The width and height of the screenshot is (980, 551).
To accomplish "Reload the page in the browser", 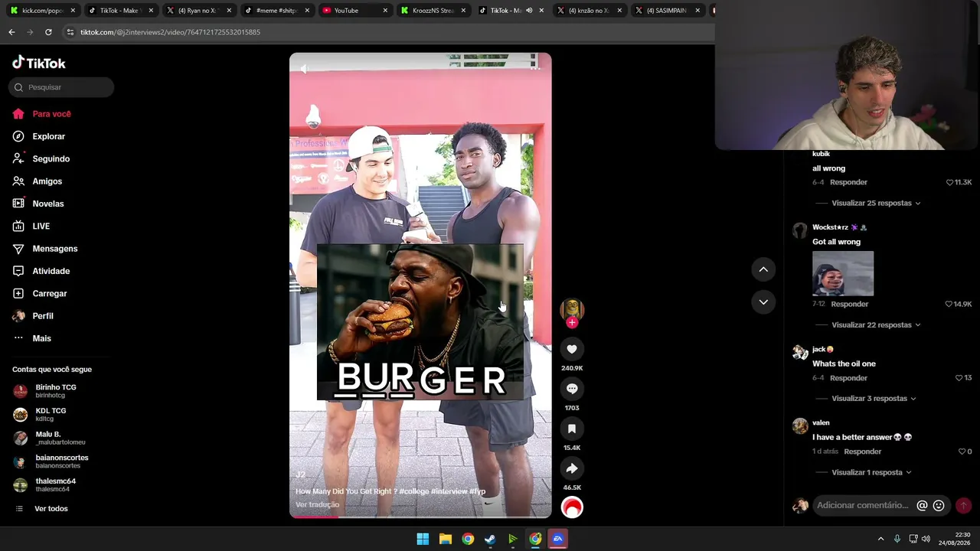I will tap(48, 32).
